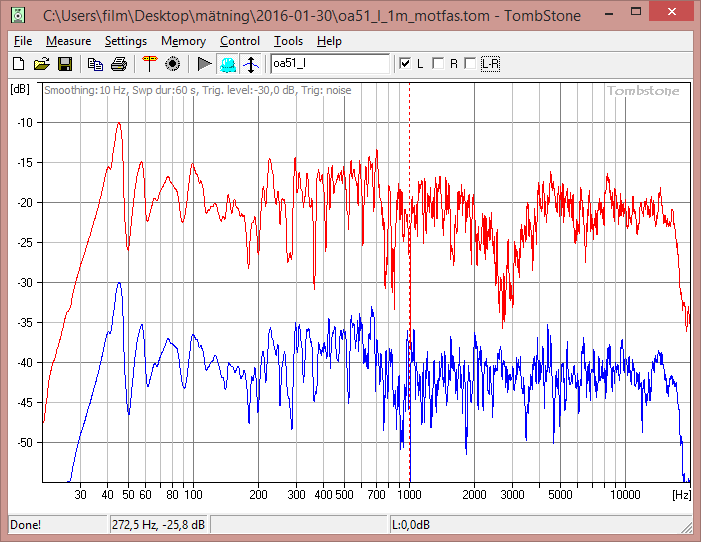Open the File menu
The width and height of the screenshot is (701, 542).
click(23, 41)
